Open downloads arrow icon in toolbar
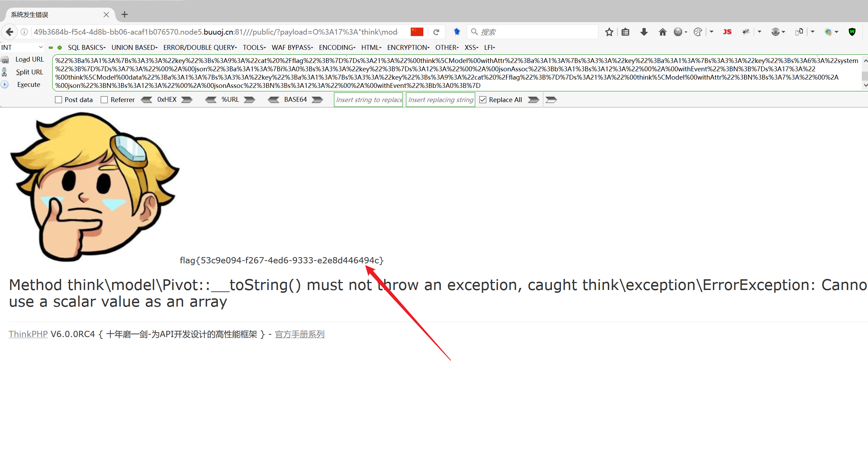The image size is (868, 453). coord(644,32)
